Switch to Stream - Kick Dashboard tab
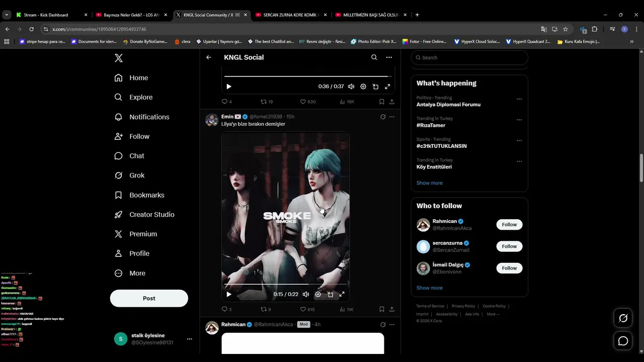 coord(51,15)
